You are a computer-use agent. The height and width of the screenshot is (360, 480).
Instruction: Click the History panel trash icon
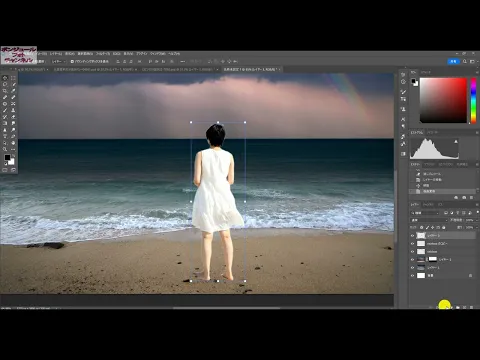[471, 197]
